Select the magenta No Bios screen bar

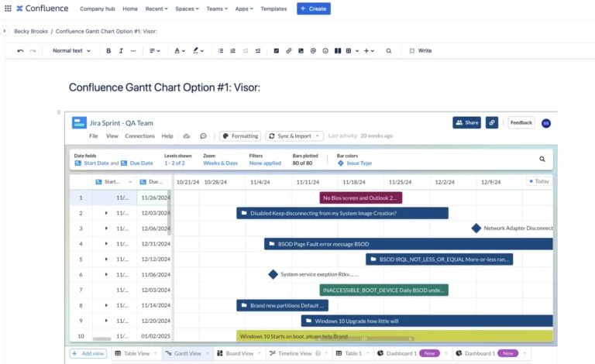click(x=361, y=198)
